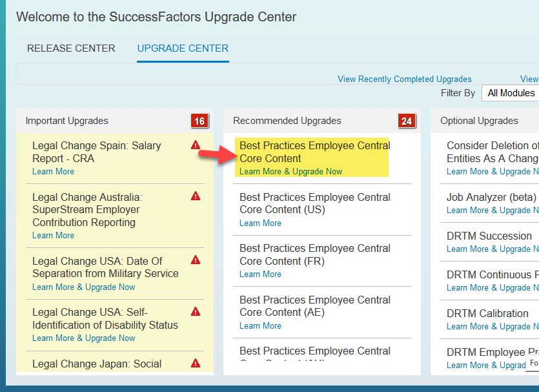Click the highlighted Learn More & Upgrade Now link
Image resolution: width=539 pixels, height=392 pixels.
[x=291, y=172]
